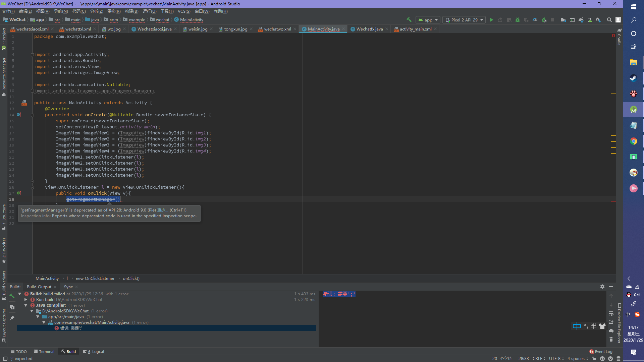Open Project Structure folder icon in toolbar
The image size is (644, 362).
pyautogui.click(x=563, y=20)
